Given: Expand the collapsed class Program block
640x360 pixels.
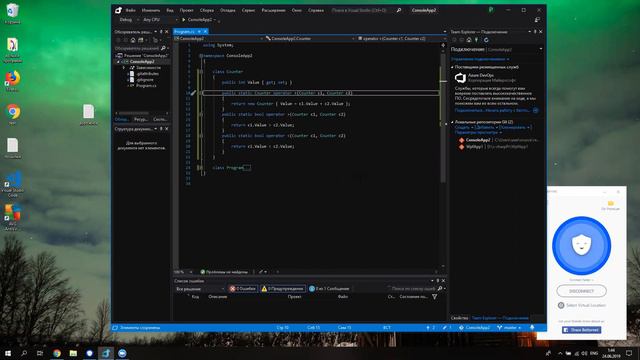Looking at the screenshot, I should tap(200, 168).
